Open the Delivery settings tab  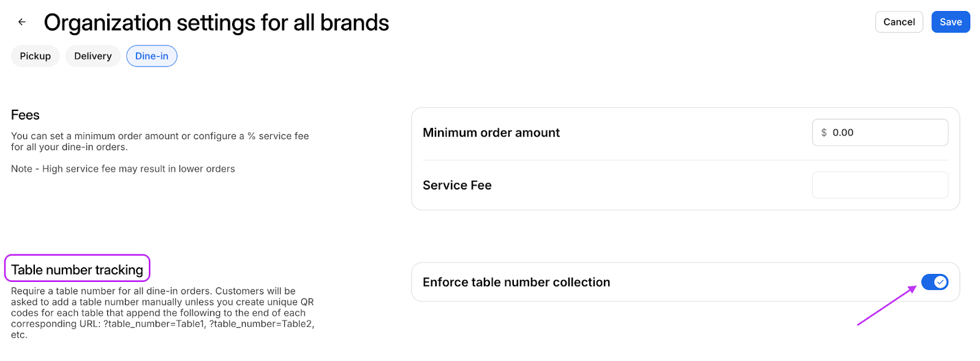[93, 56]
